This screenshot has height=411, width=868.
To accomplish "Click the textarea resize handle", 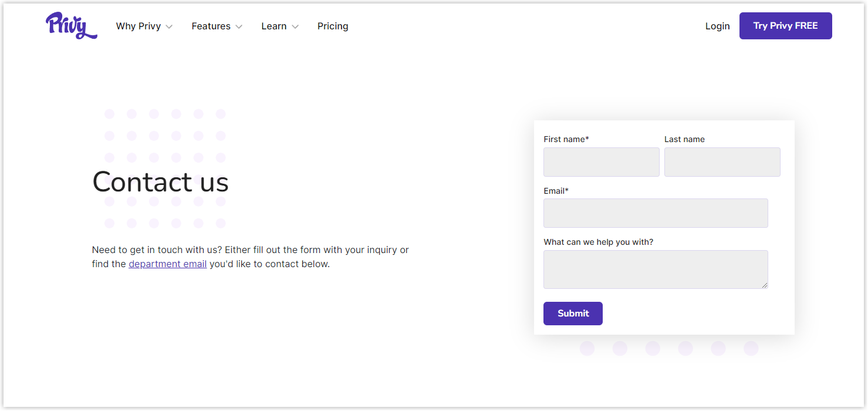I will tap(766, 285).
